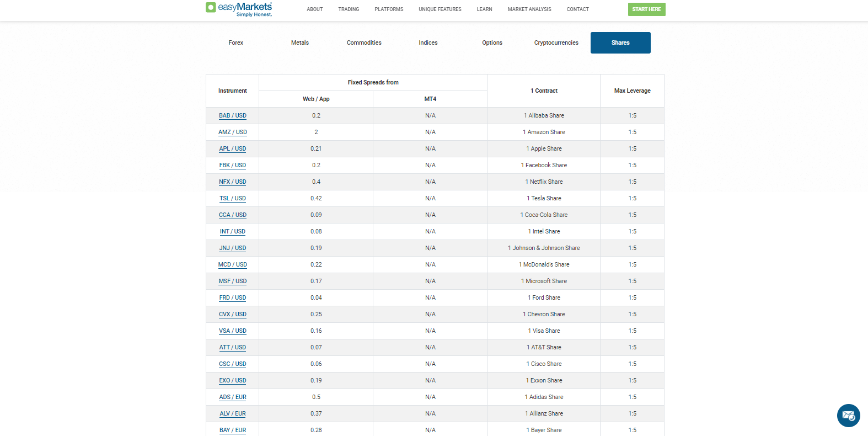The image size is (868, 436).
Task: Open the CCA / USD instrument link
Action: click(233, 215)
